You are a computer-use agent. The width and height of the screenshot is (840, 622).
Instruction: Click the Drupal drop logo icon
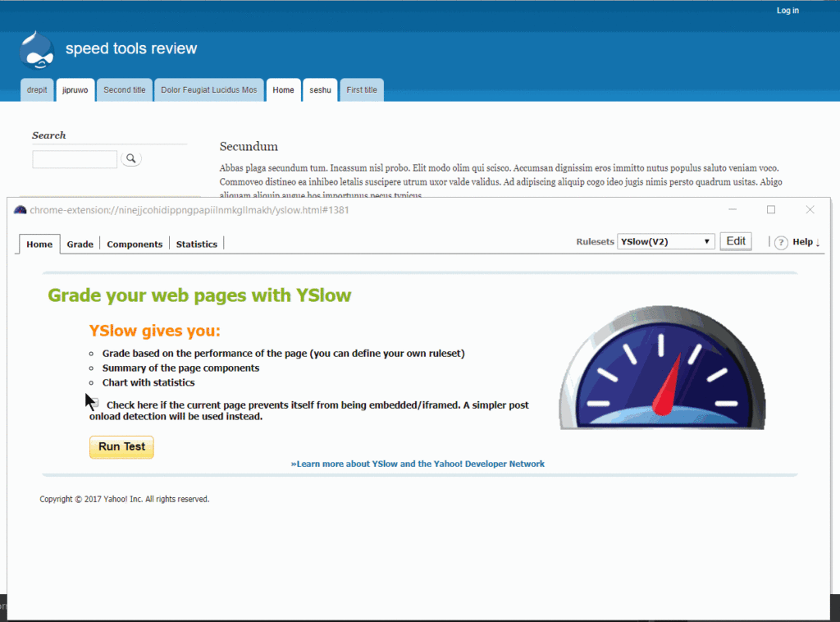[36, 49]
